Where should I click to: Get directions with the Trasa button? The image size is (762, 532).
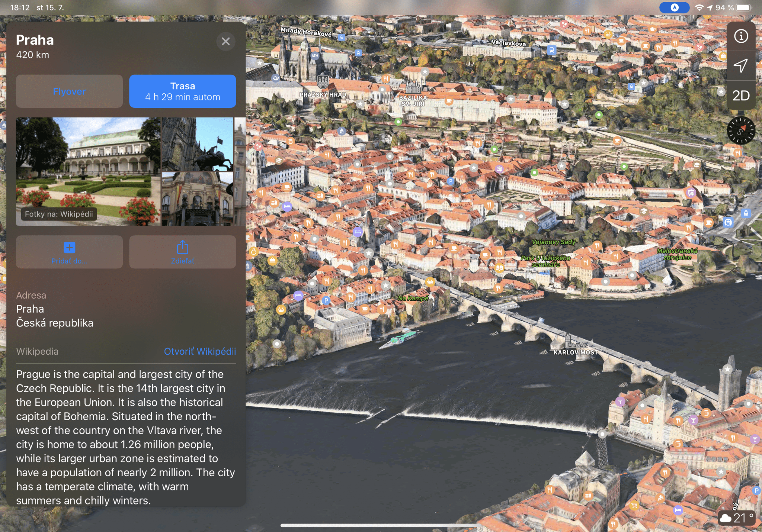click(x=182, y=91)
